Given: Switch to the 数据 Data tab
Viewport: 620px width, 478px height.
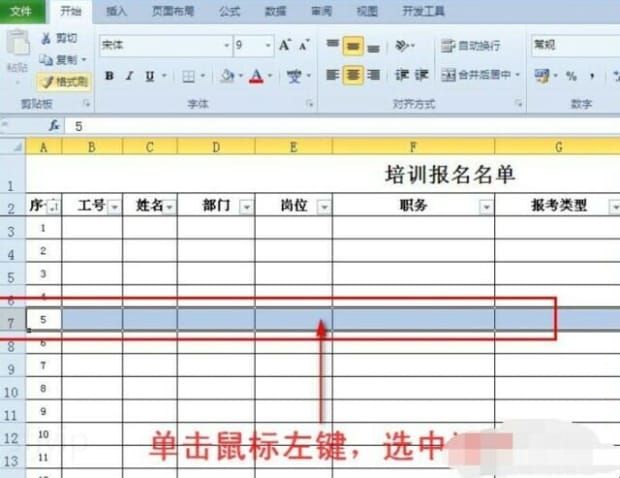Looking at the screenshot, I should pyautogui.click(x=276, y=11).
